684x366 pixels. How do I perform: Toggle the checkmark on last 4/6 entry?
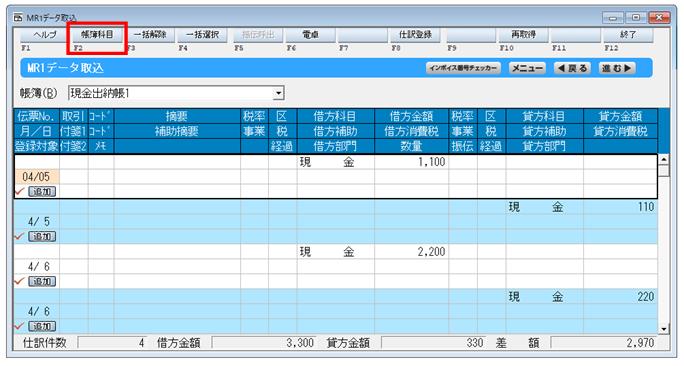point(19,326)
